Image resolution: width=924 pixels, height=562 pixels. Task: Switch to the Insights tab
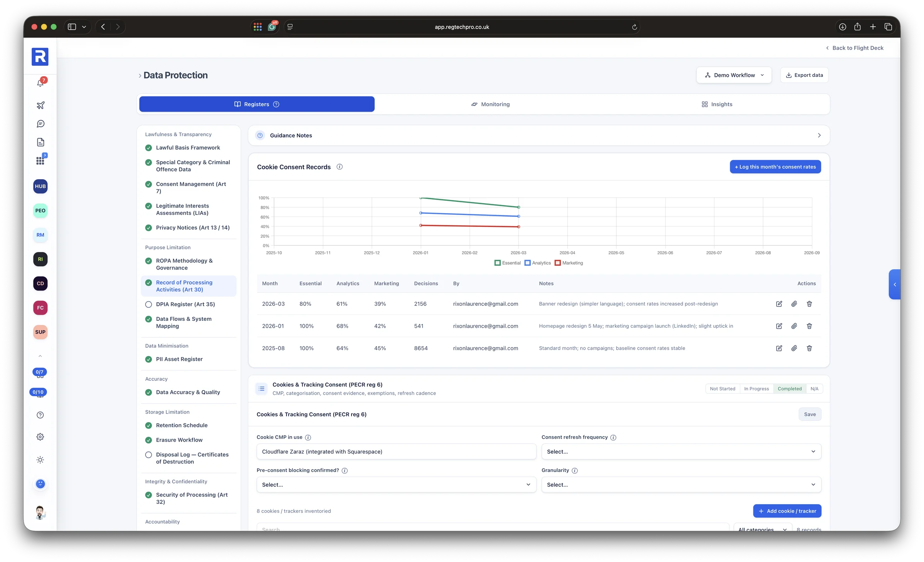pyautogui.click(x=717, y=104)
